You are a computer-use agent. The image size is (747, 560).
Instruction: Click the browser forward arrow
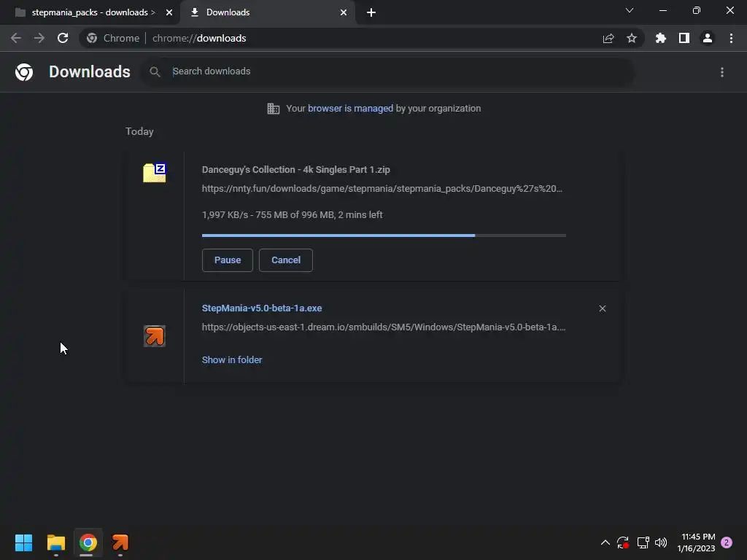click(x=39, y=38)
